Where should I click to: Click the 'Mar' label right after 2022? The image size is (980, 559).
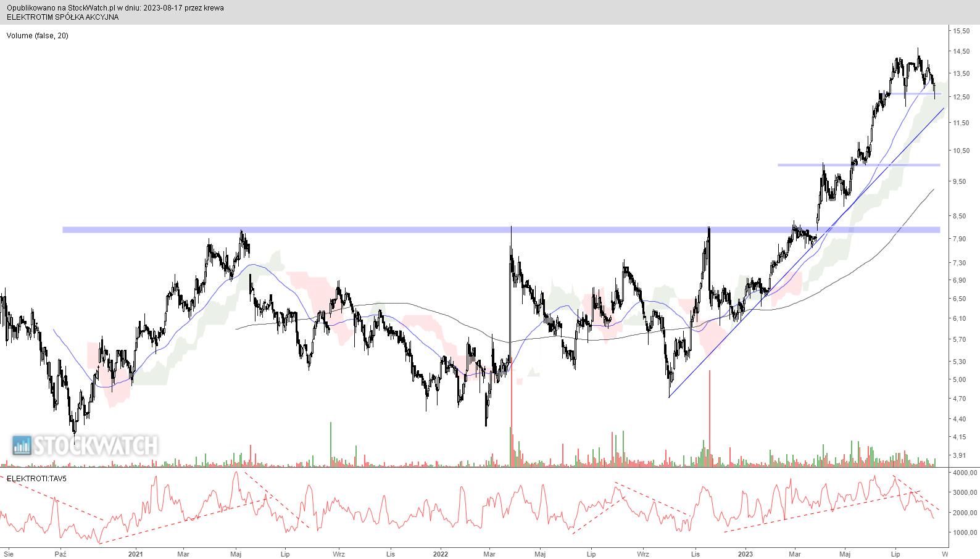coord(489,553)
